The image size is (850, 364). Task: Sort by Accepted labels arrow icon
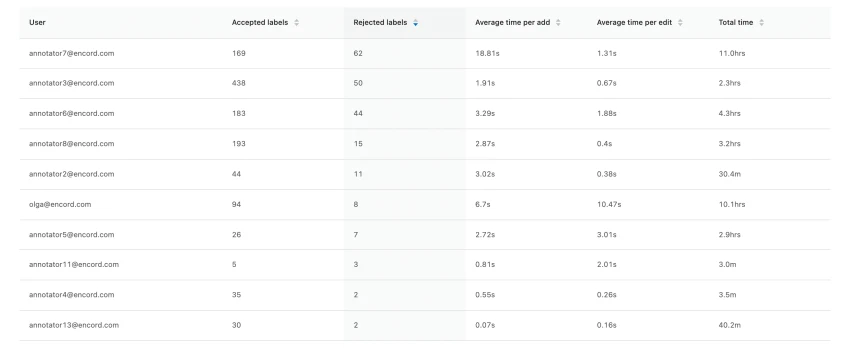click(296, 23)
